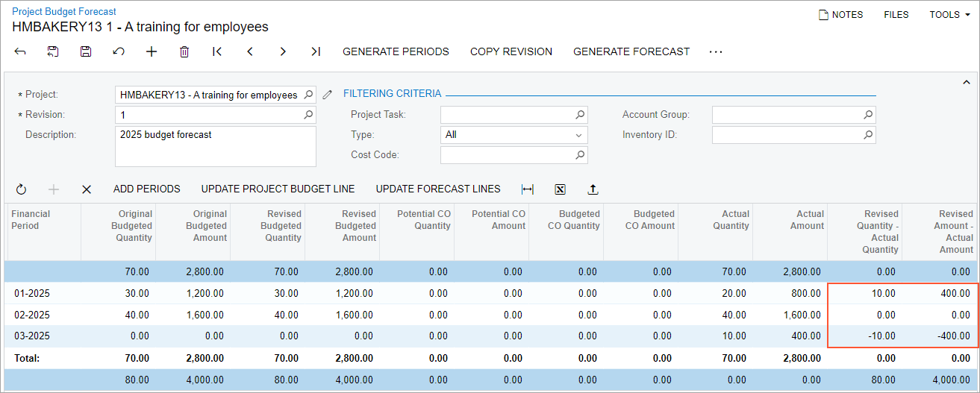980x393 pixels.
Task: Click the Save disk icon
Action: (86, 51)
